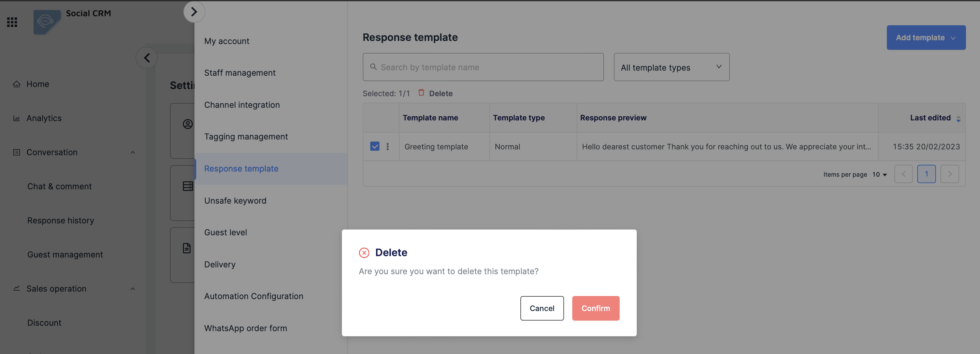
Task: Expand the Add template dropdown button
Action: 926,38
